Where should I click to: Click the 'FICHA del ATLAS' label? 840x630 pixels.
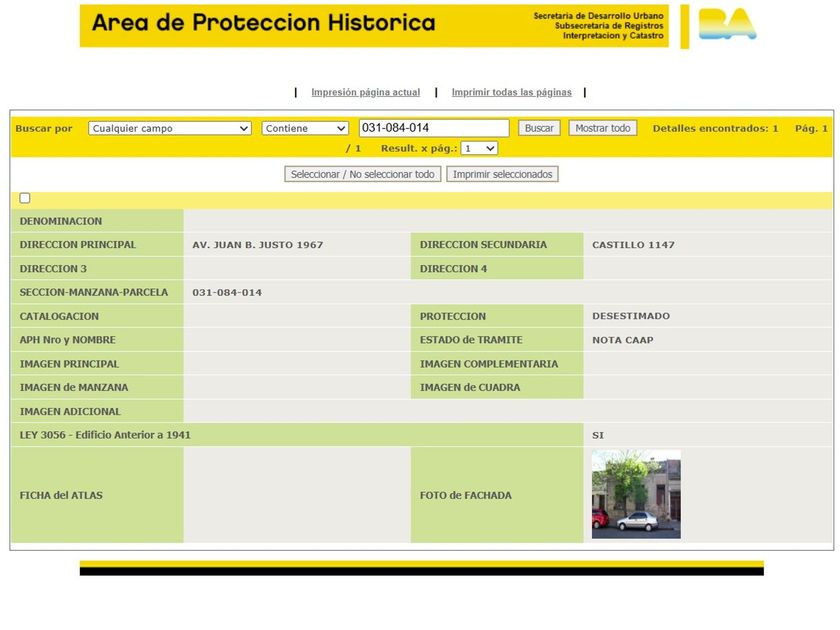tap(61, 496)
